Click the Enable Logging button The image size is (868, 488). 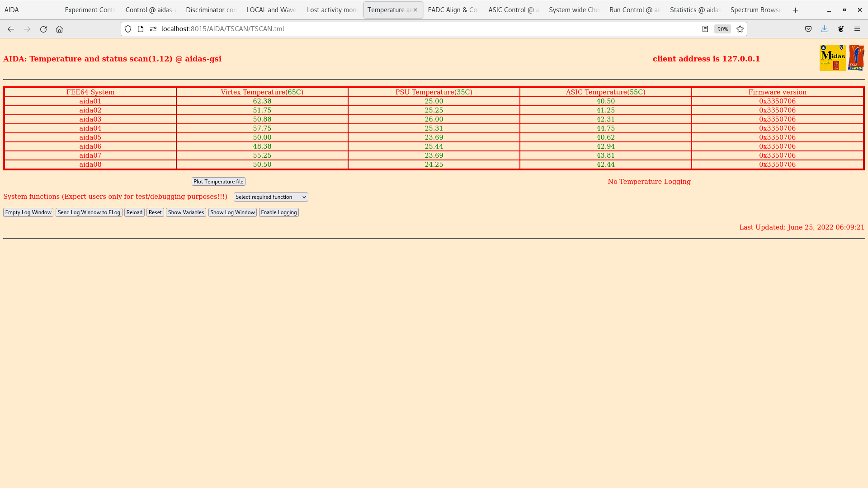[278, 212]
